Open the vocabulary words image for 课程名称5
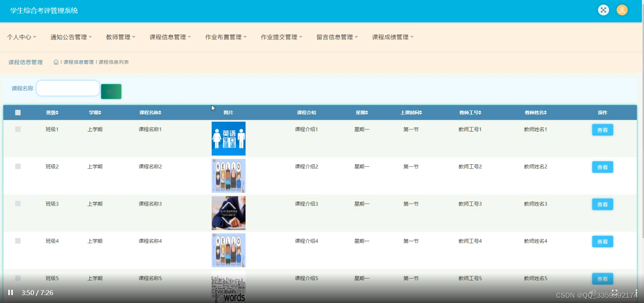This screenshot has width=644, height=303. pyautogui.click(x=229, y=286)
